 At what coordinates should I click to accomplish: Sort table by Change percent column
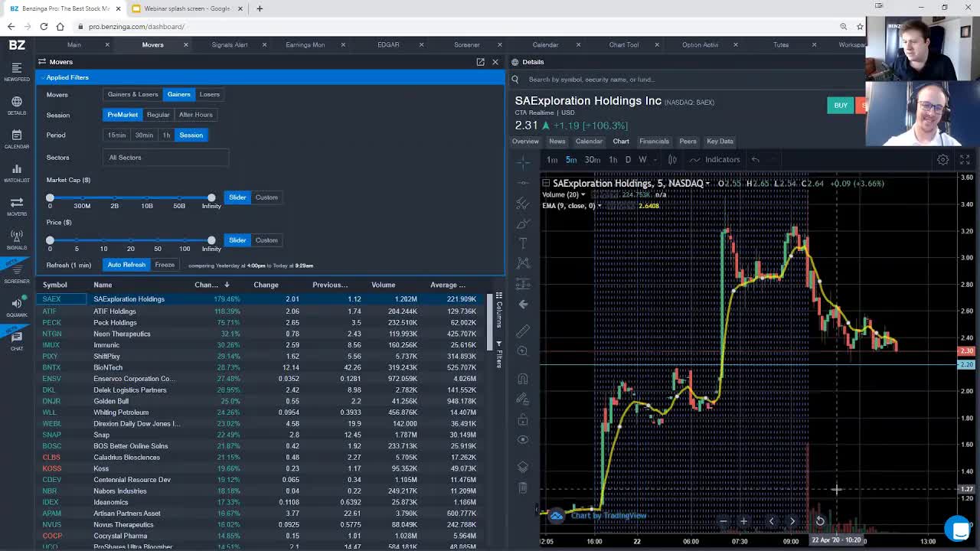click(211, 285)
